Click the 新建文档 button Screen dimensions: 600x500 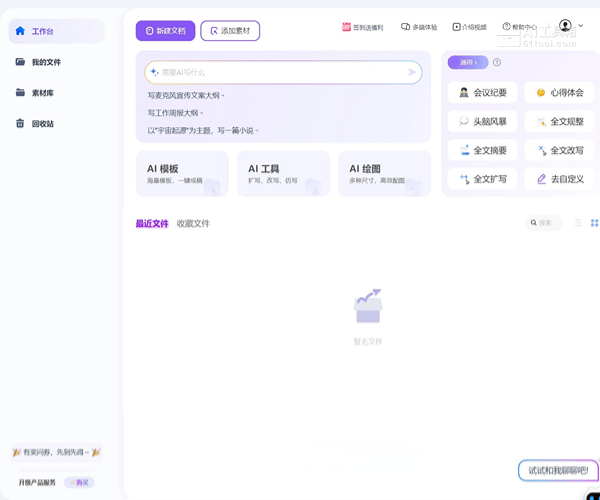[165, 31]
